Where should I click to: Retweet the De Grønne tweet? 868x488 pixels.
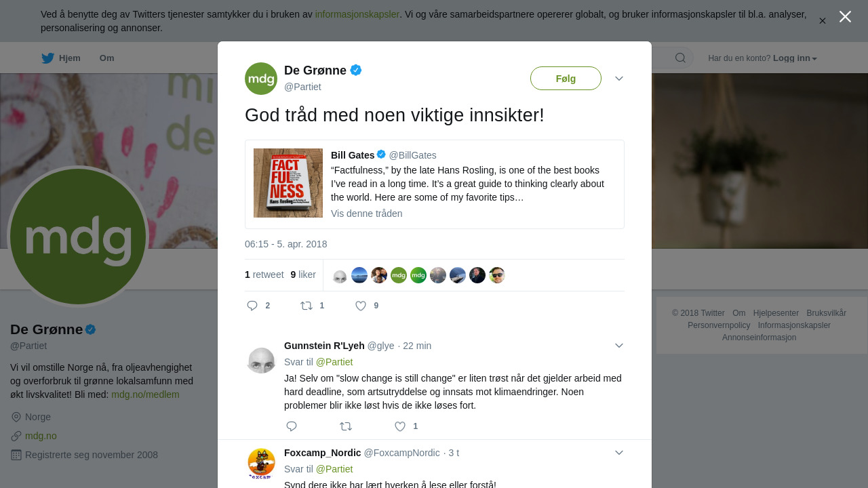(x=307, y=306)
